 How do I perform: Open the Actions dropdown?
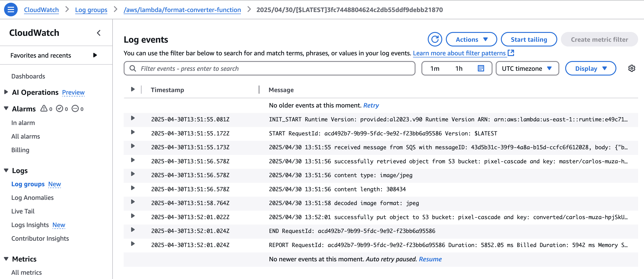[x=471, y=39]
